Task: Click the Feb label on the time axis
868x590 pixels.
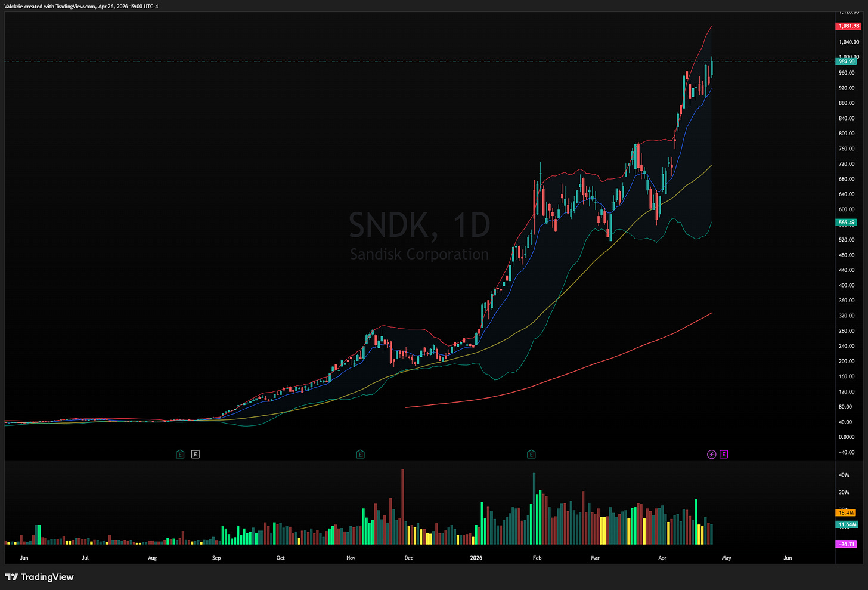Action: (x=537, y=558)
